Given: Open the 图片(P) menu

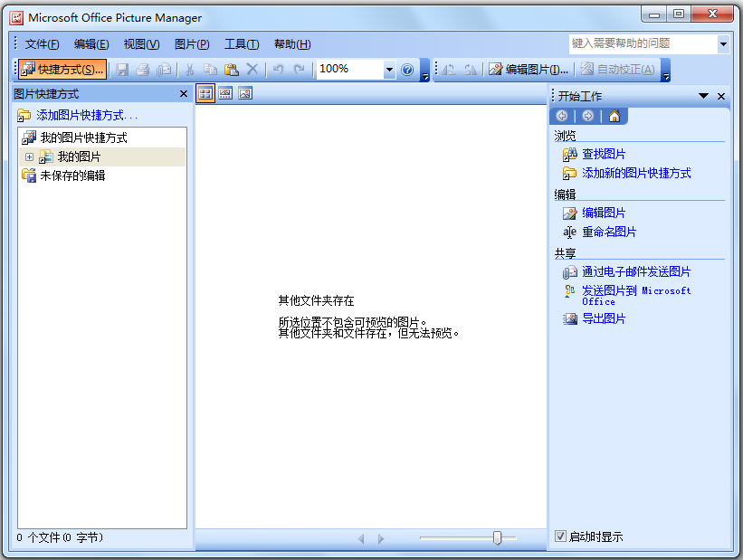Looking at the screenshot, I should 192,44.
